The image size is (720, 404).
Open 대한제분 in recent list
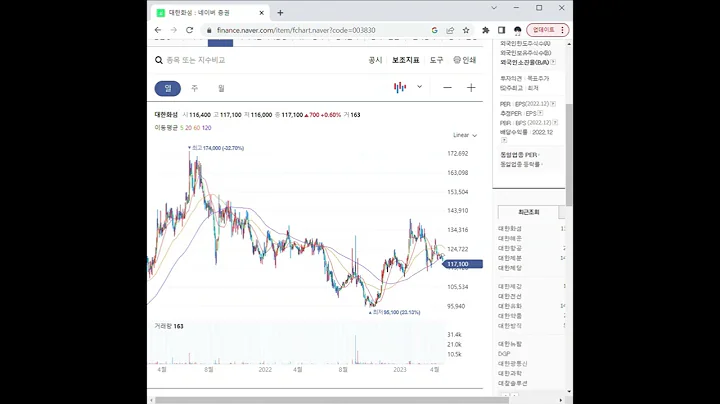pos(510,258)
